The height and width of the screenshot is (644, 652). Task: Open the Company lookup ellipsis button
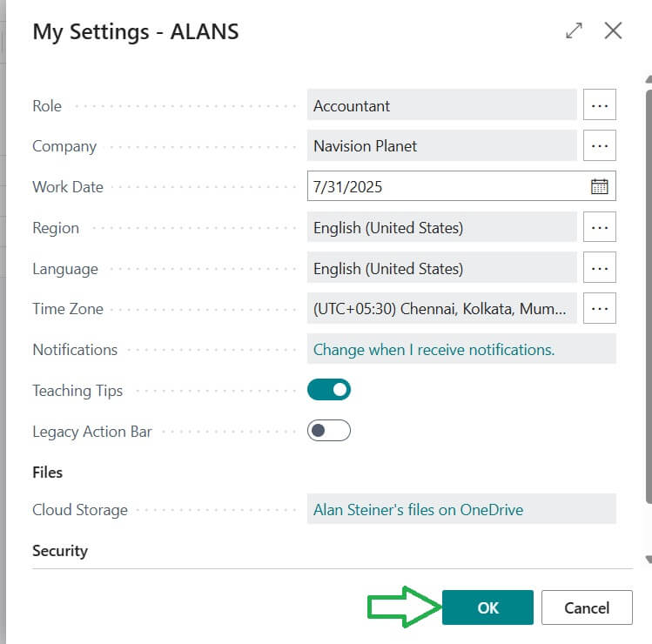click(599, 145)
